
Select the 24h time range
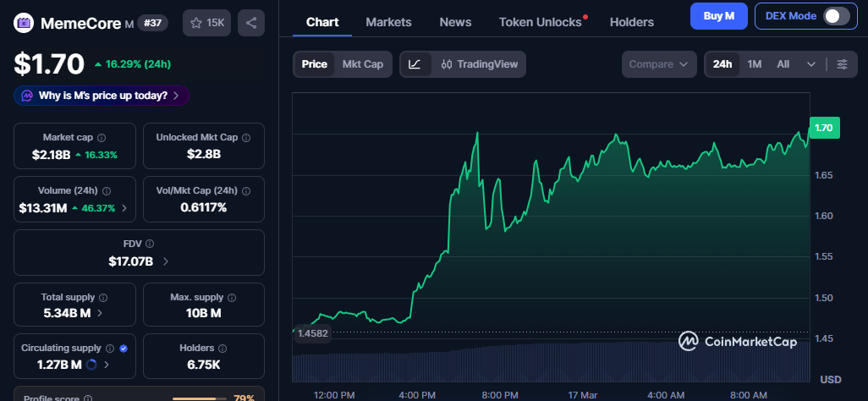(722, 64)
